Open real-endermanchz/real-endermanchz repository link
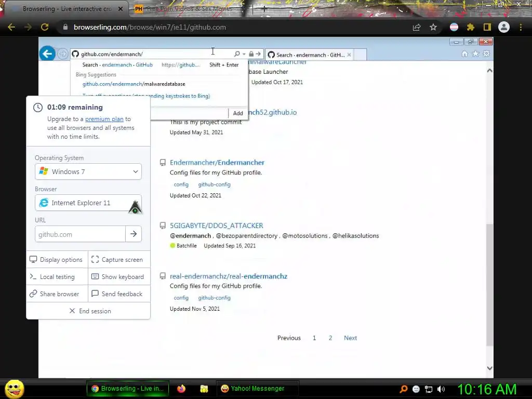 click(x=229, y=276)
